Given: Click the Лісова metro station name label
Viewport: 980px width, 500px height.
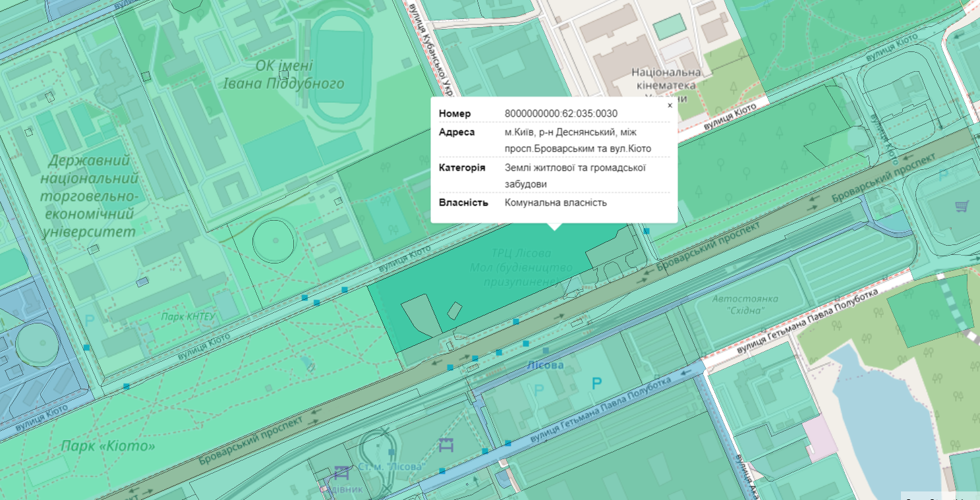Looking at the screenshot, I should pyautogui.click(x=545, y=364).
